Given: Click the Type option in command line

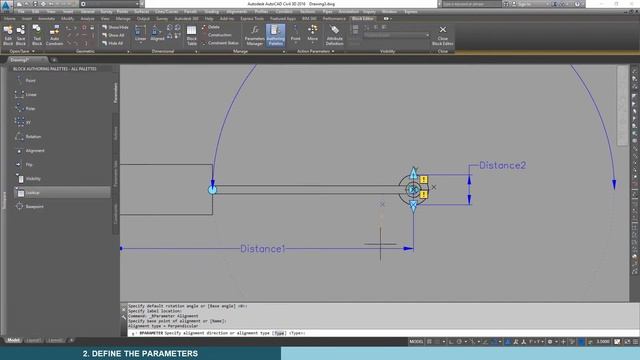Looking at the screenshot, I should (x=279, y=333).
